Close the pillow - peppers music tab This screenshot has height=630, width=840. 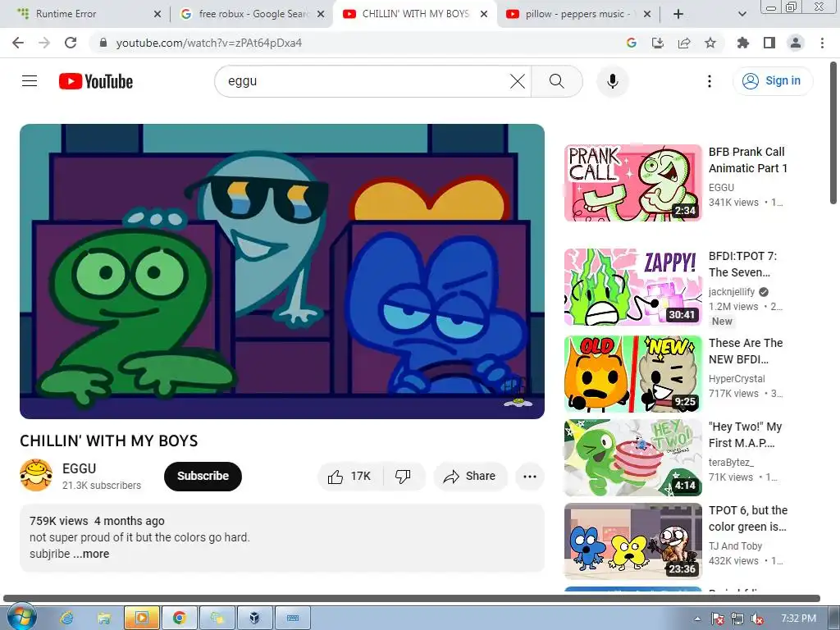[647, 15]
